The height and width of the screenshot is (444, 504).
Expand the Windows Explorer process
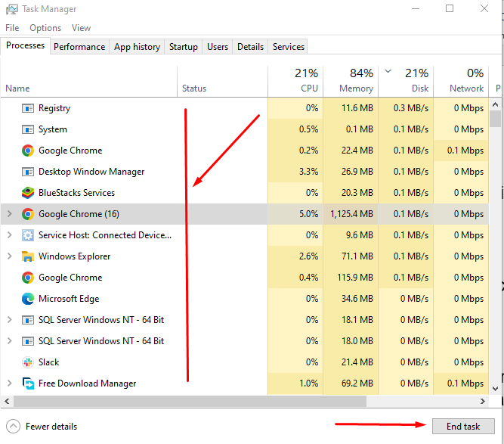pyautogui.click(x=9, y=256)
